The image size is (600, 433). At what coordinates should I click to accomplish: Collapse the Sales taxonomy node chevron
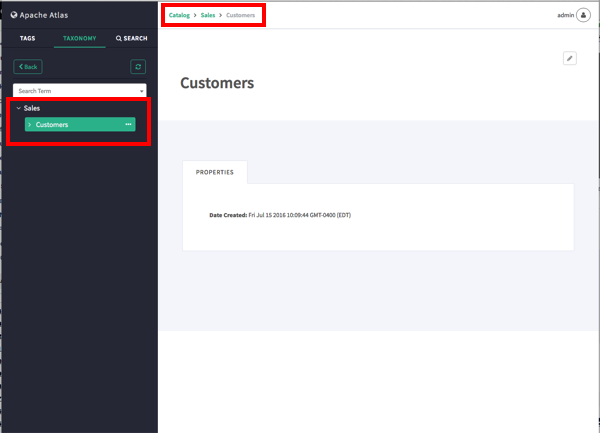click(18, 108)
